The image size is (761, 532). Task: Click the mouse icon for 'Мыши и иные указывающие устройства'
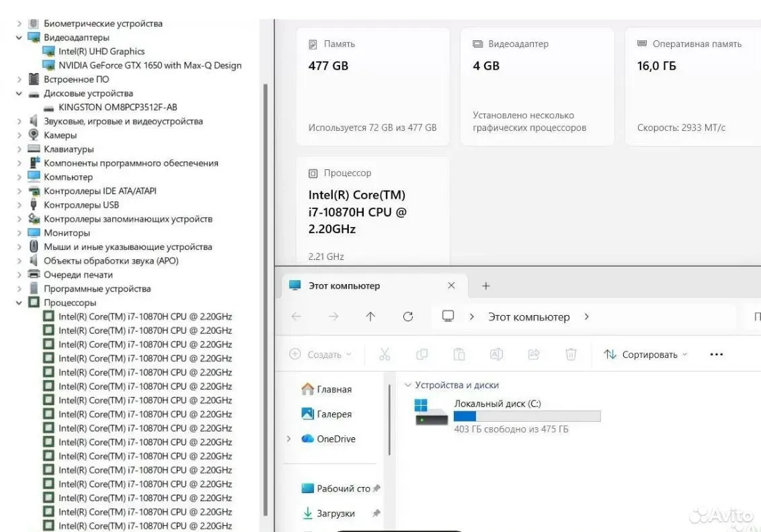coord(34,247)
